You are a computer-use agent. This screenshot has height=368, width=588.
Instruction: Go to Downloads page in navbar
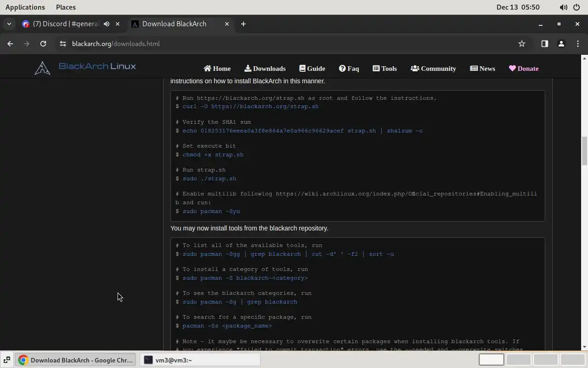pos(265,69)
